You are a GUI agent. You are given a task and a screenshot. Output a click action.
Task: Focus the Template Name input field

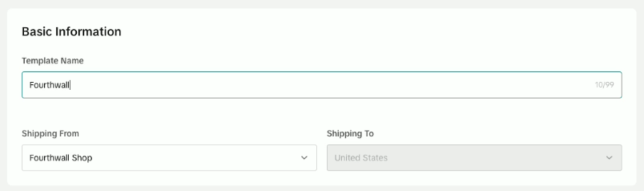click(322, 85)
